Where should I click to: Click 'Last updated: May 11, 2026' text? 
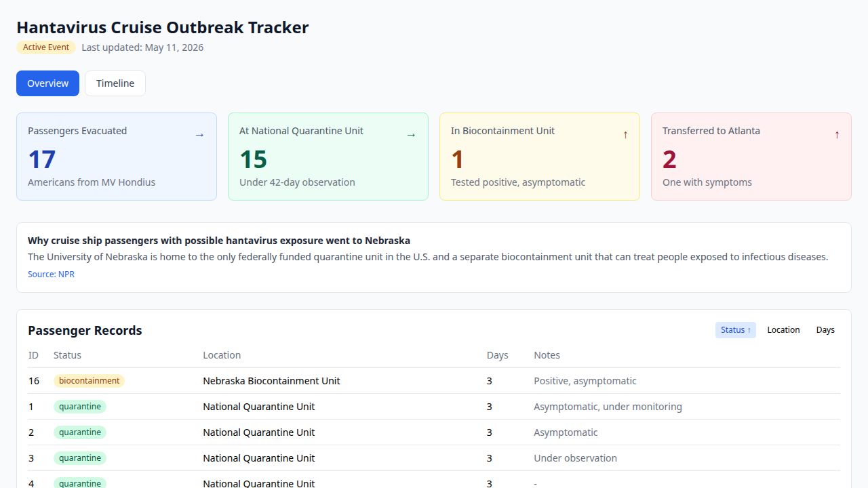click(x=142, y=47)
